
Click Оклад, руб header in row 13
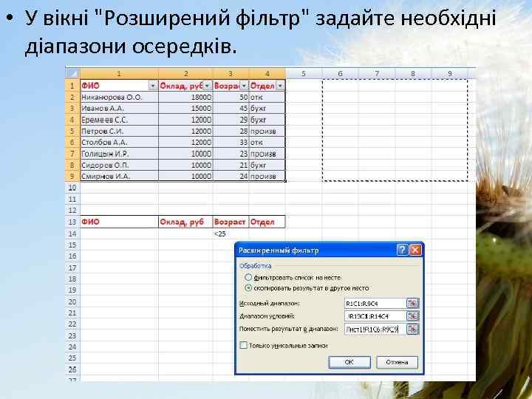tap(185, 222)
